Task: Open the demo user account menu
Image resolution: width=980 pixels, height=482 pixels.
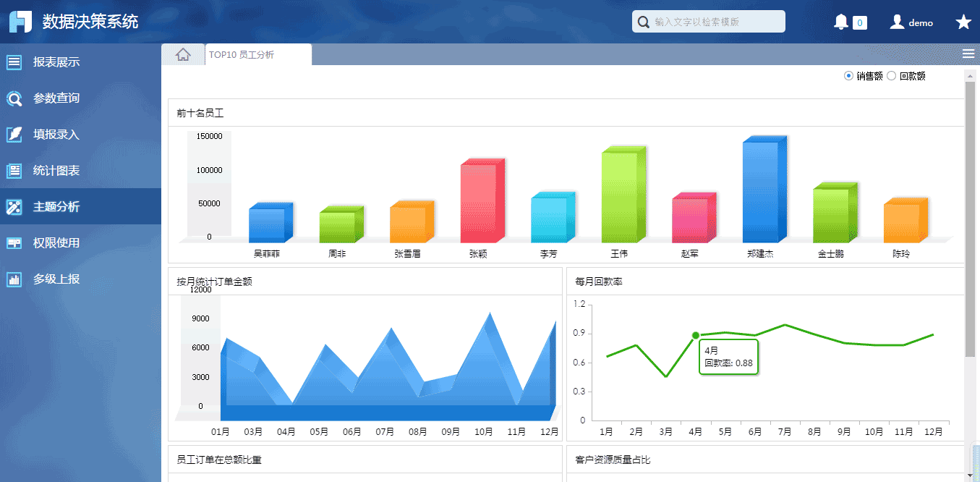Action: pyautogui.click(x=911, y=21)
